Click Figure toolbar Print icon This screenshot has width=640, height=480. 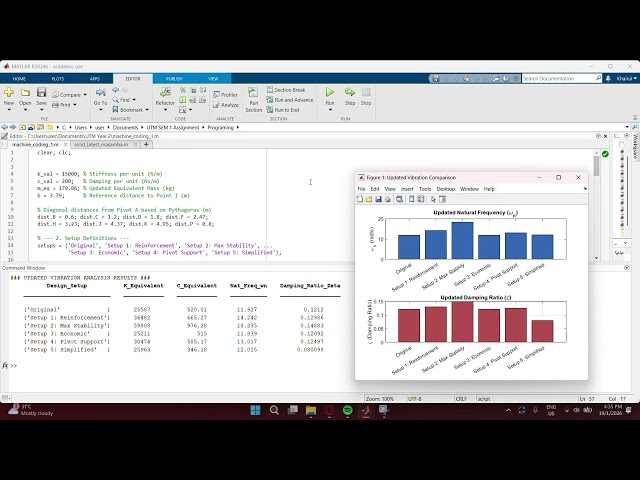point(388,199)
